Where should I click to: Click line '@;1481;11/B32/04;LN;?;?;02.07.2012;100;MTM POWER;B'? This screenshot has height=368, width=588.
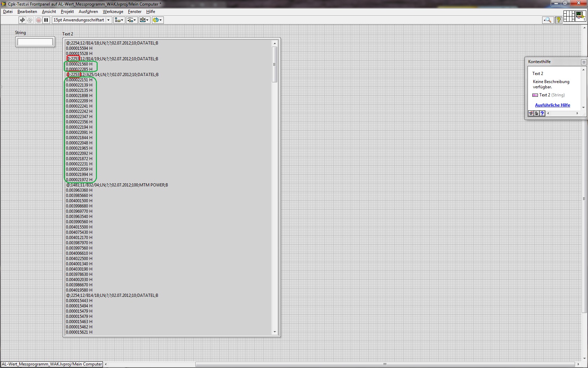click(117, 185)
